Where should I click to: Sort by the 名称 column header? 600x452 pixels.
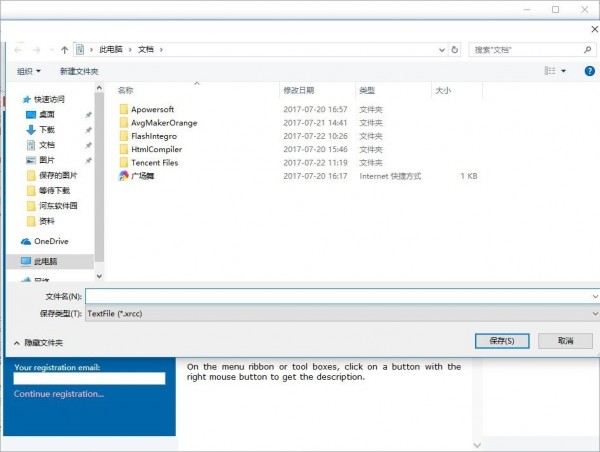pyautogui.click(x=125, y=90)
